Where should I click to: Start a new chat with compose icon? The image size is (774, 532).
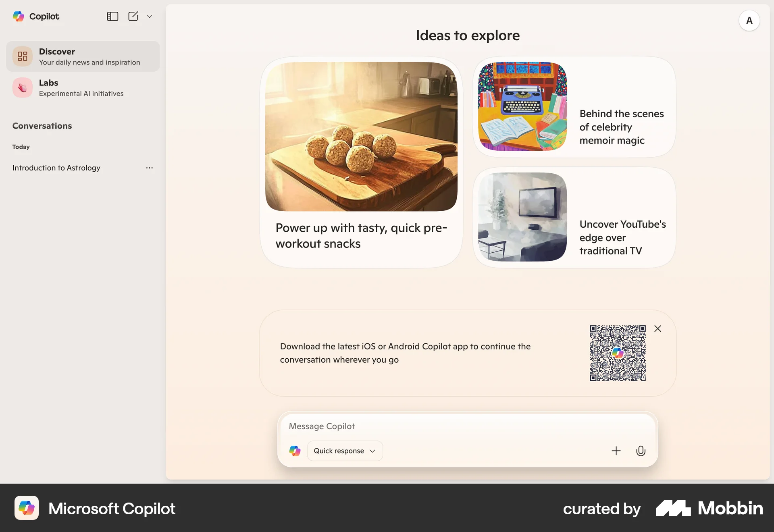pos(133,17)
